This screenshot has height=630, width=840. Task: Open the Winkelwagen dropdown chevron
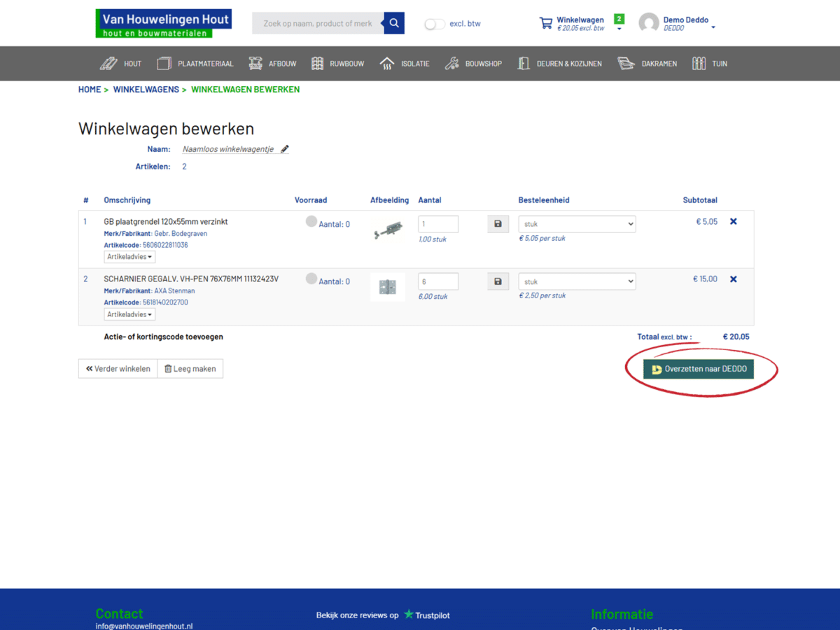click(618, 28)
